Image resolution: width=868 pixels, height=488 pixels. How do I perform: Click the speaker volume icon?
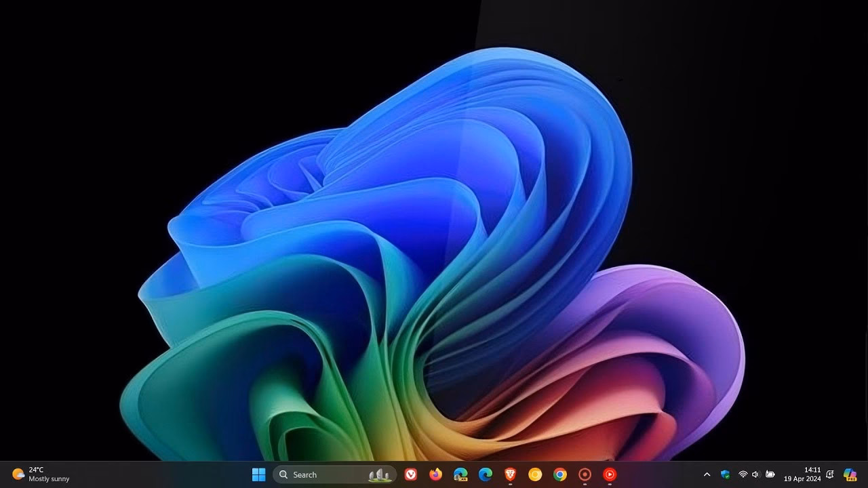(755, 474)
